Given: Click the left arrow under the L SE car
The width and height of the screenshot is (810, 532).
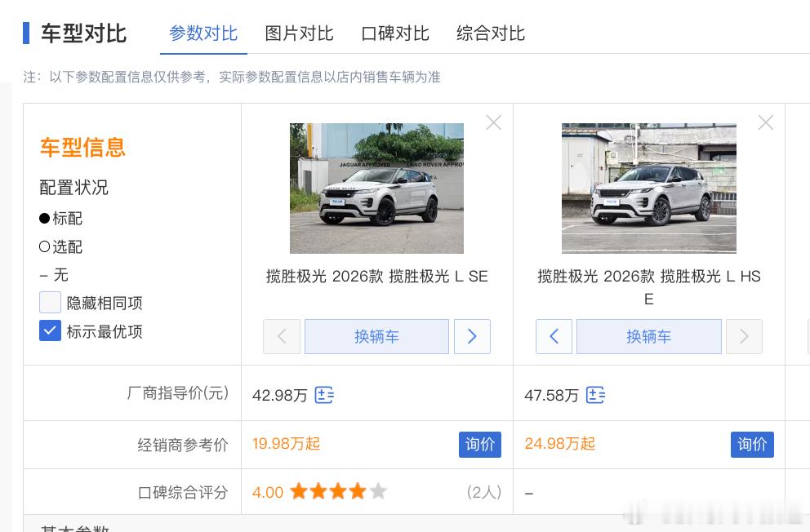Looking at the screenshot, I should click(x=282, y=336).
